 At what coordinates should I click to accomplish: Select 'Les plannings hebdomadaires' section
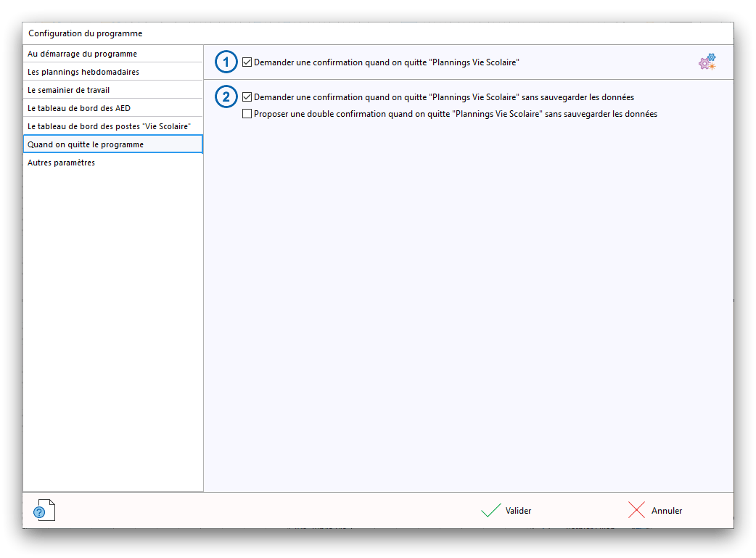click(x=83, y=72)
